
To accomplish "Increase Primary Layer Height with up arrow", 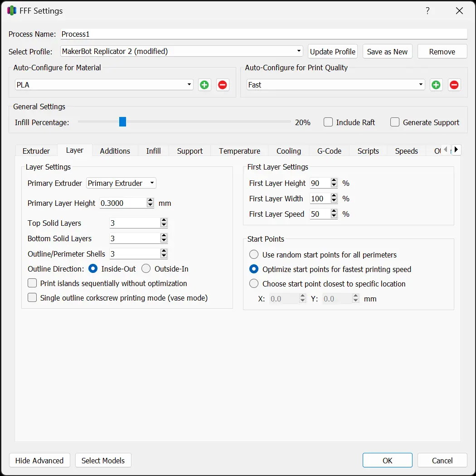I will click(x=151, y=201).
